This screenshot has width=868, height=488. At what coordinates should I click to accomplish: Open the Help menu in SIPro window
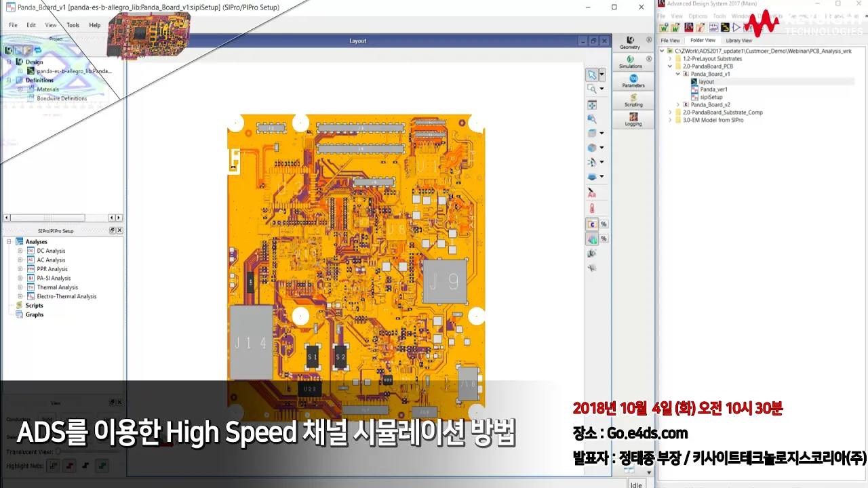[x=95, y=25]
